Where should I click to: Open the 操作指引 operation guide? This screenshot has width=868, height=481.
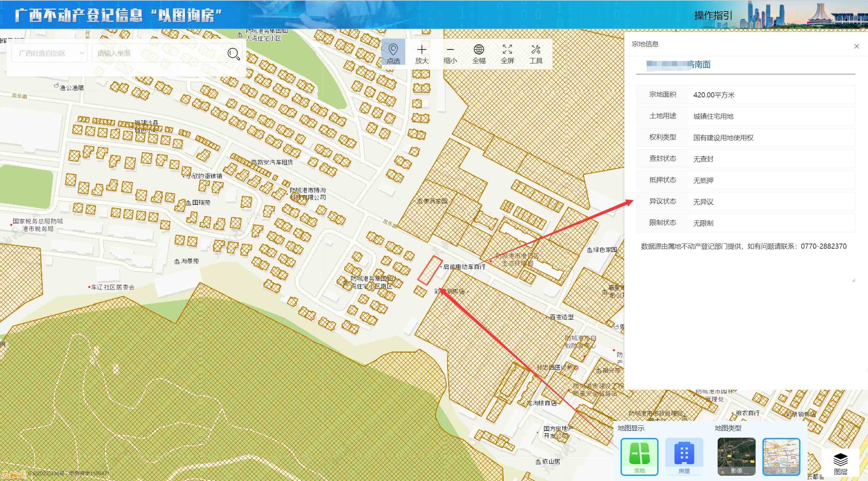pos(713,16)
